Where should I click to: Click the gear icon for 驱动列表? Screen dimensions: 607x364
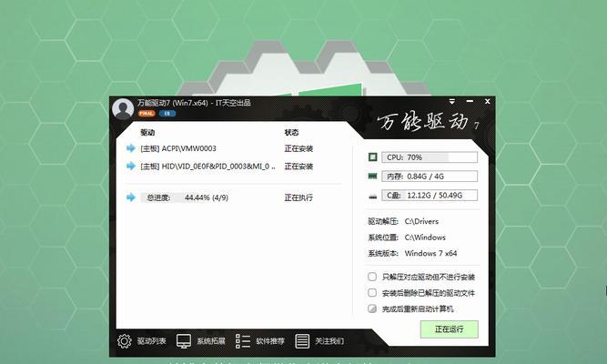tap(125, 341)
